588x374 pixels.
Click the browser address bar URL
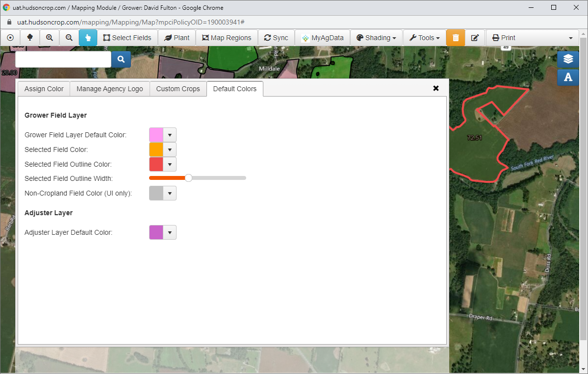pos(131,22)
